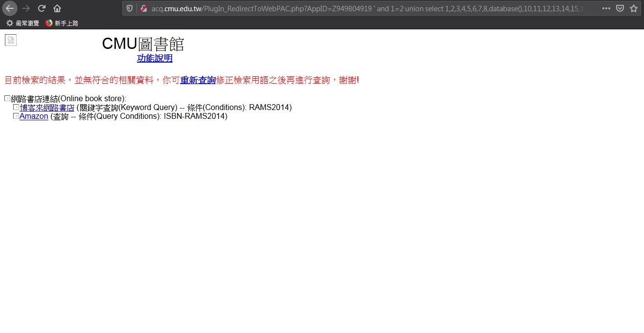Open 功能說明 link
Image resolution: width=644 pixels, height=333 pixels.
pyautogui.click(x=155, y=58)
